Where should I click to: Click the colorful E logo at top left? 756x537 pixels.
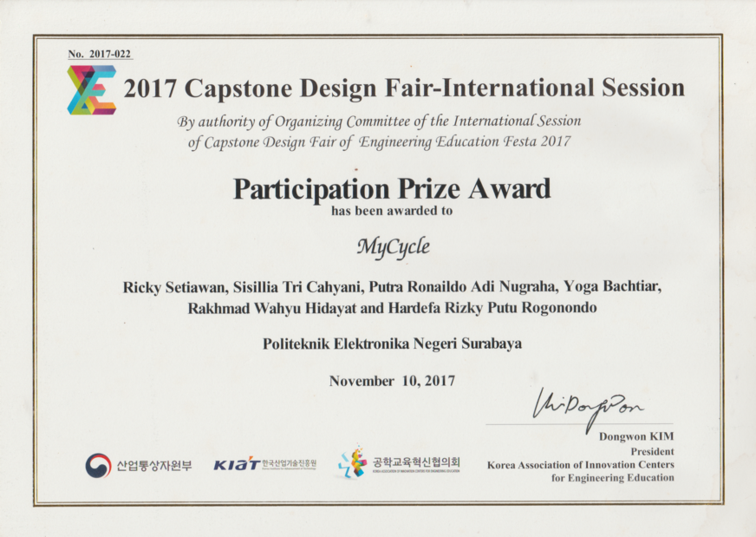pos(92,90)
